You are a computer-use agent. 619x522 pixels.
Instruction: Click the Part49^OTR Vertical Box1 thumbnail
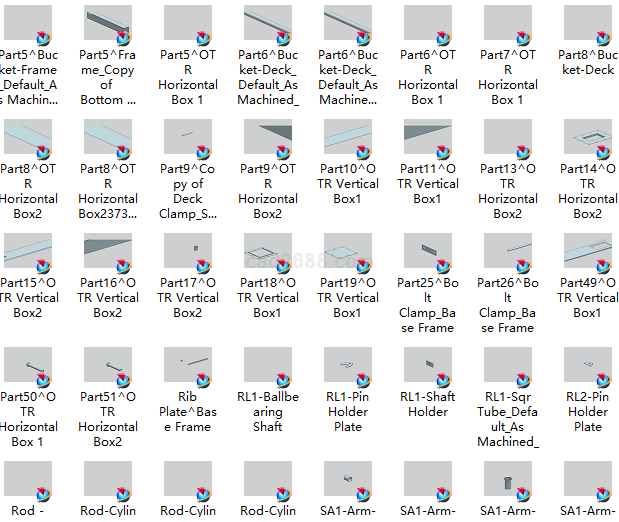(587, 253)
